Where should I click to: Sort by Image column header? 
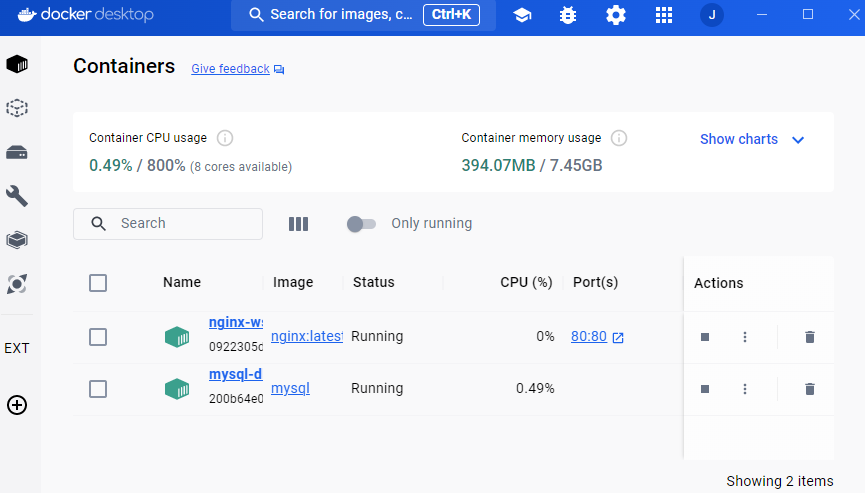[293, 282]
